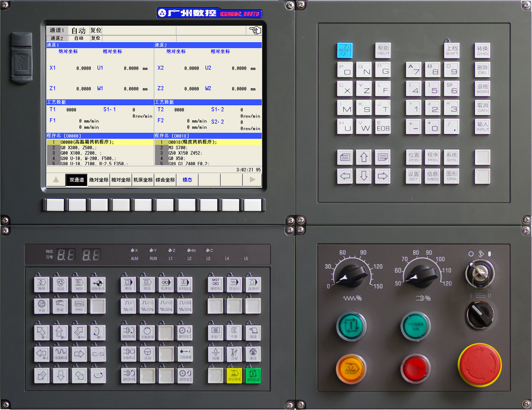Click the 取消 CAN key
The width and height of the screenshot is (532, 410).
(482, 107)
